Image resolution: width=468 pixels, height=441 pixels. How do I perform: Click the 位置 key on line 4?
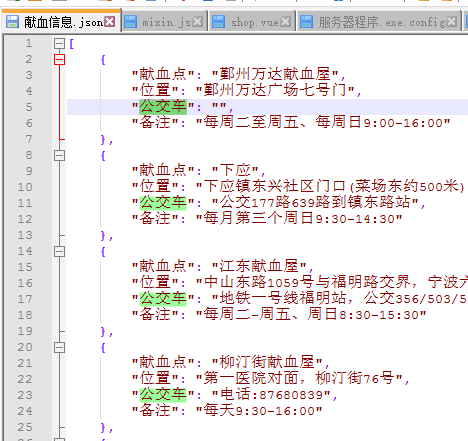(x=155, y=90)
